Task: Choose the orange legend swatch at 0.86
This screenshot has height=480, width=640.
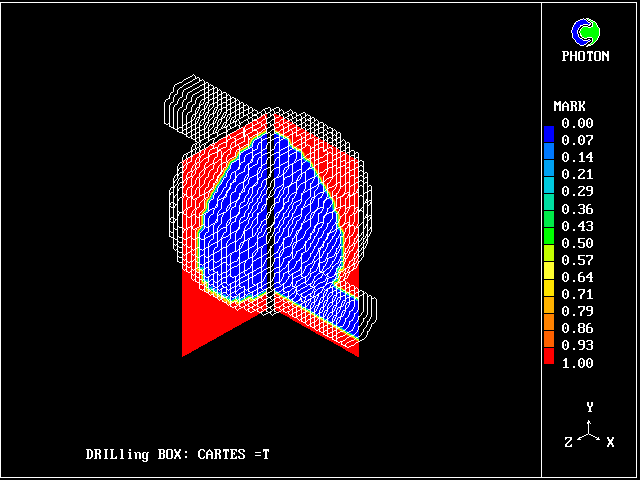Action: pos(548,327)
